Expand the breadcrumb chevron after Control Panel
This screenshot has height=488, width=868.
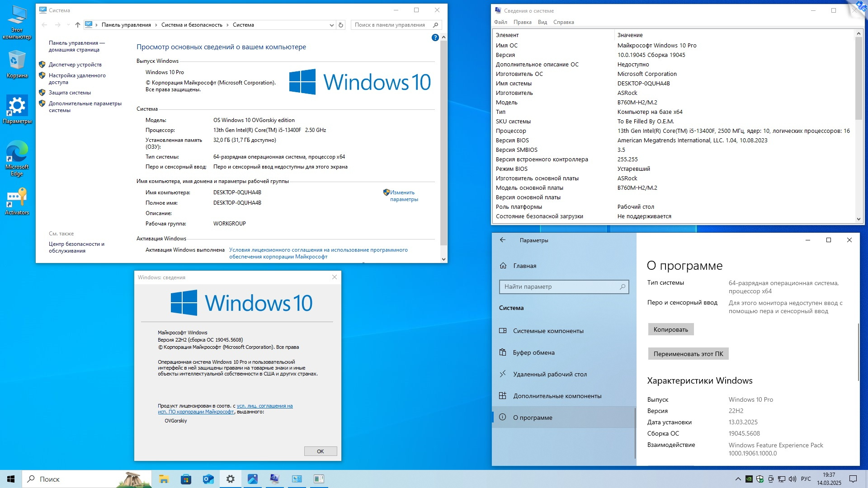tap(156, 25)
